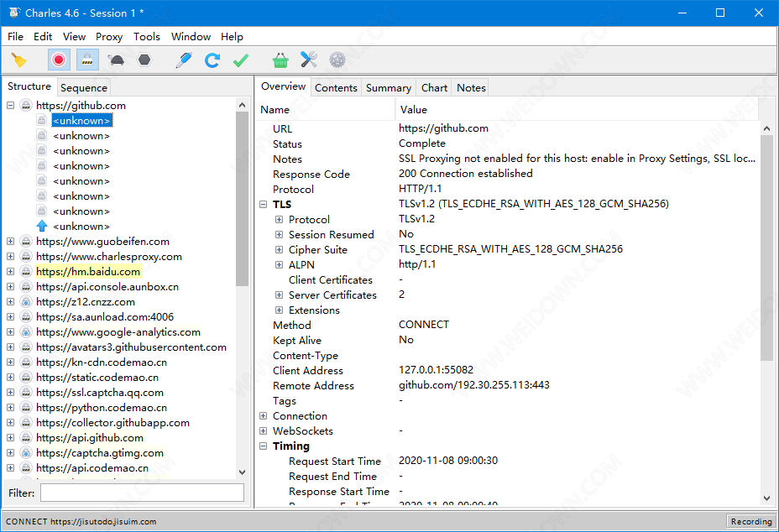Toggle breakpoints hexagon icon

coord(144,60)
